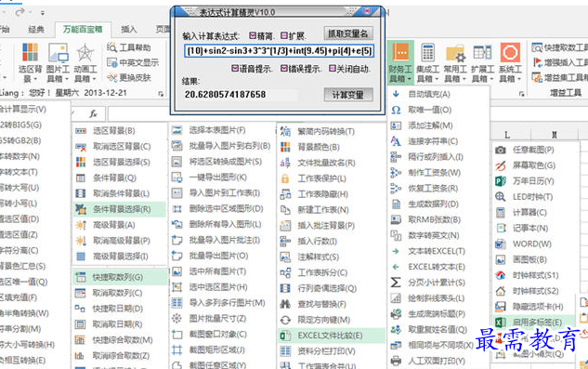Click the padlock icon of 工作表保护(L)
The height and width of the screenshot is (369, 588).
pos(285,178)
